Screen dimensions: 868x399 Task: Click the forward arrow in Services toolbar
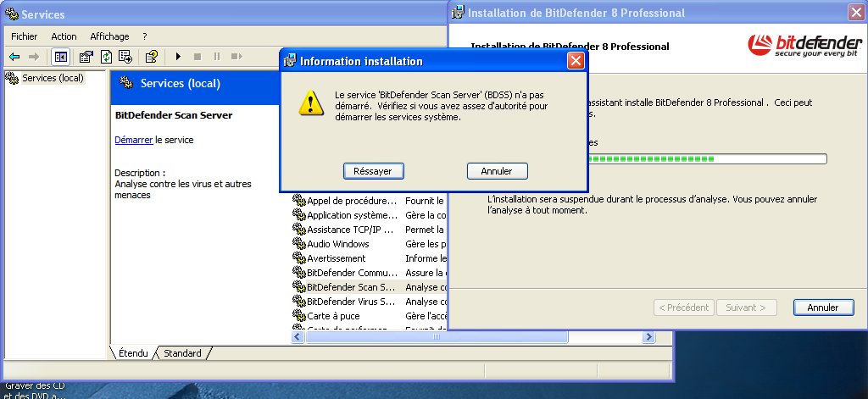(34, 57)
